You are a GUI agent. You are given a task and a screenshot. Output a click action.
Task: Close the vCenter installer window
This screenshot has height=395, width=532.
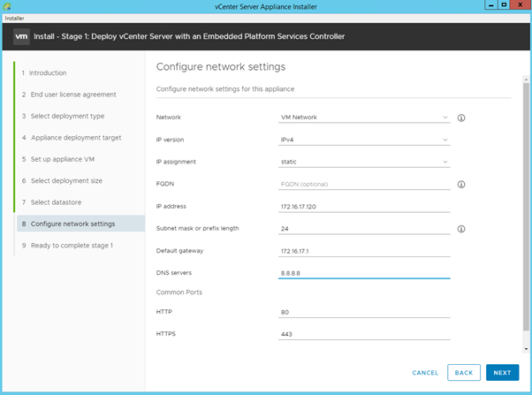point(520,4)
